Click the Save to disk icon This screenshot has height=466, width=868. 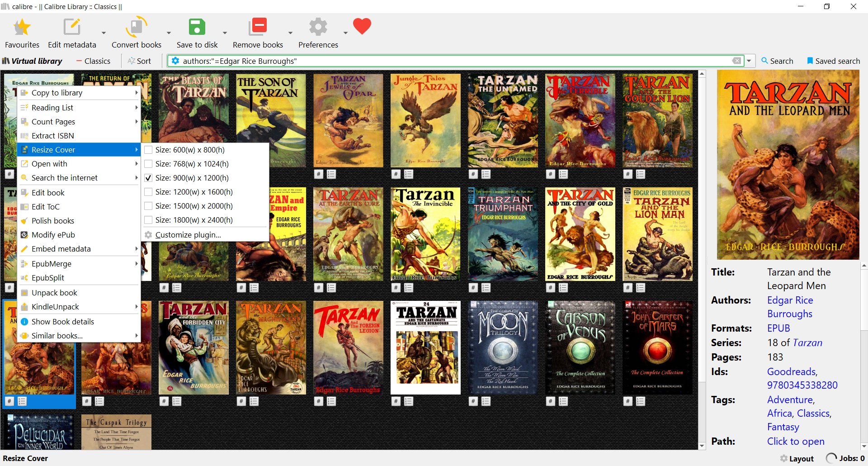click(197, 28)
